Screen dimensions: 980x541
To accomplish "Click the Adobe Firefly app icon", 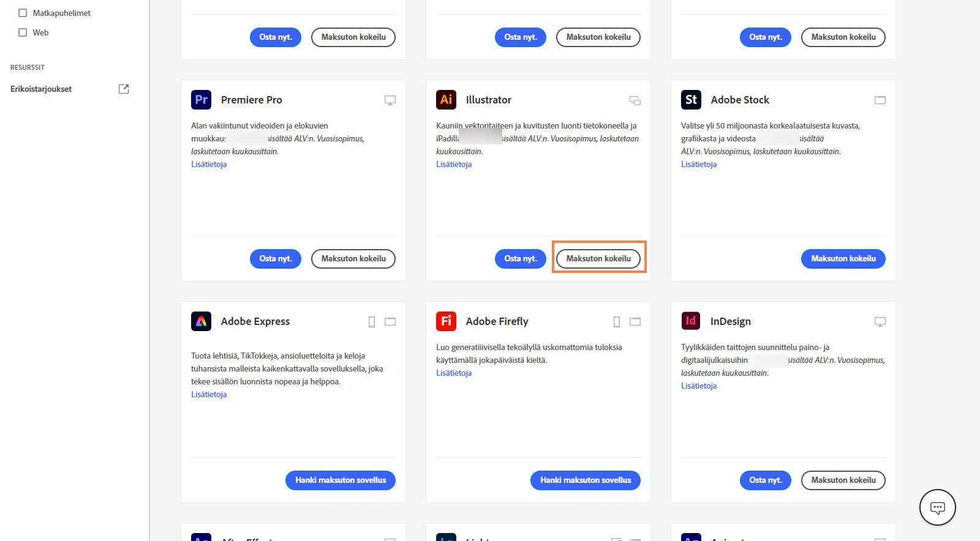I will [446, 321].
